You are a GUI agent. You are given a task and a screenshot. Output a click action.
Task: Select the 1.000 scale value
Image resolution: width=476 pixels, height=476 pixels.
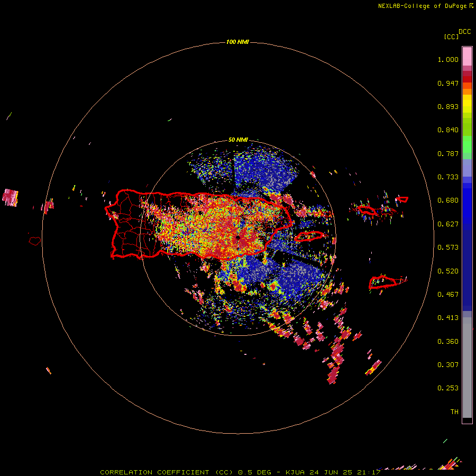[448, 59]
